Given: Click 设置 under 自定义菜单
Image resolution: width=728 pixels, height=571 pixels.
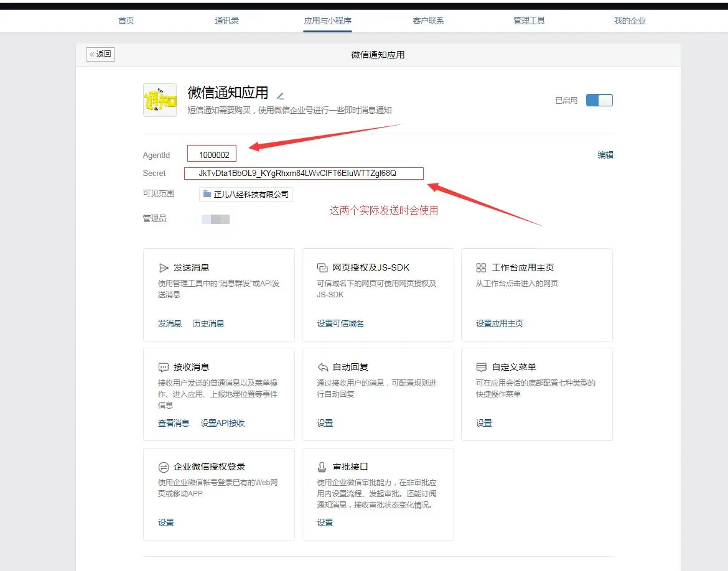Looking at the screenshot, I should coord(484,423).
